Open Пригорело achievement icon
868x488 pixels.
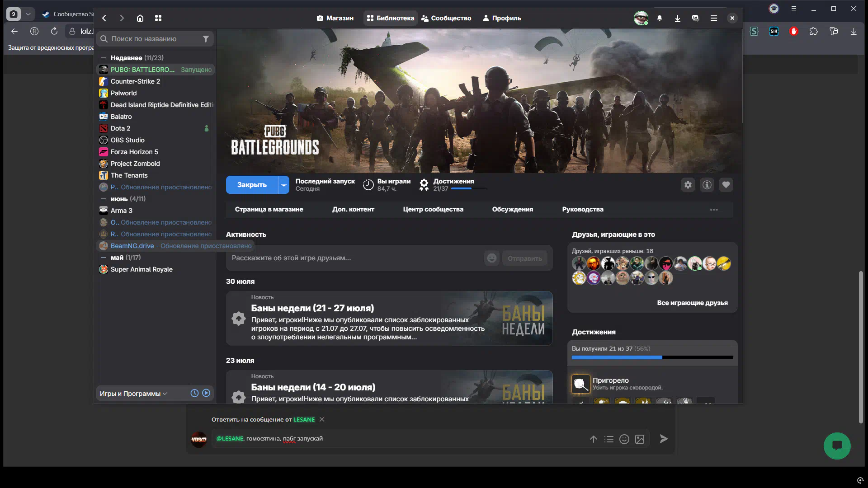click(x=581, y=384)
